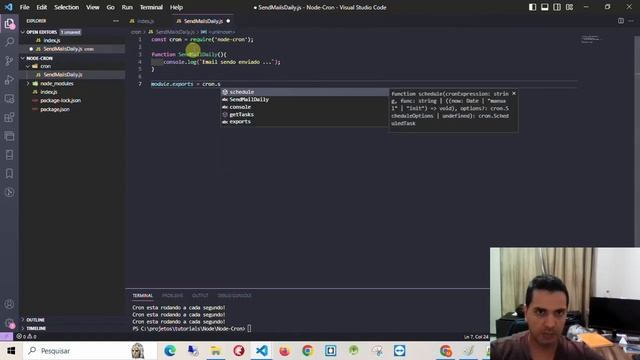Image resolution: width=640 pixels, height=360 pixels.
Task: Open the Customize Layout button
Action: (x=569, y=7)
